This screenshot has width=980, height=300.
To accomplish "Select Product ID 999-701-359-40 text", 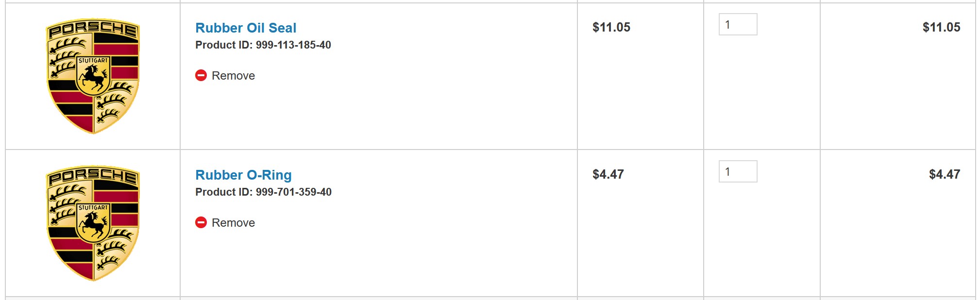I will [x=263, y=192].
